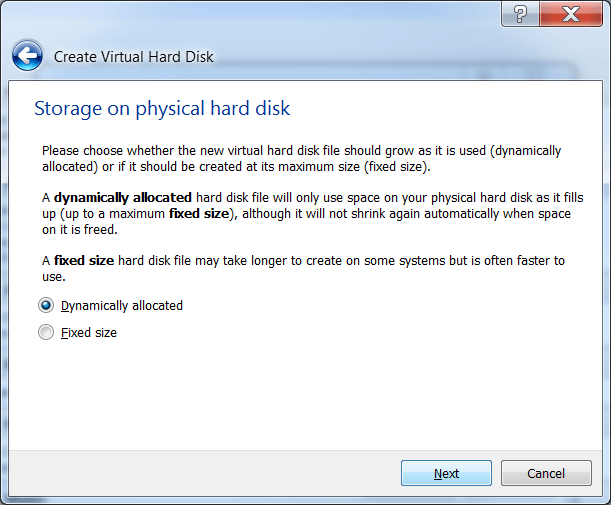The image size is (611, 505).
Task: Go back using the blue arrow icon
Action: click(27, 56)
